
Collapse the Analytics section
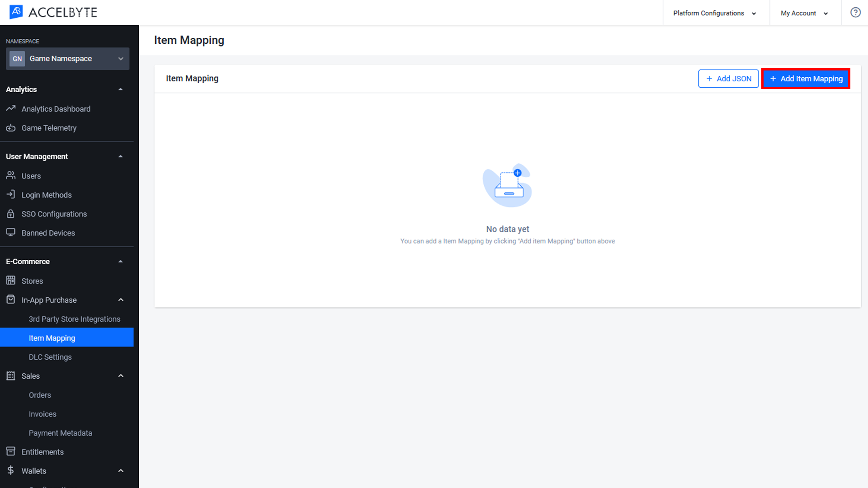120,89
